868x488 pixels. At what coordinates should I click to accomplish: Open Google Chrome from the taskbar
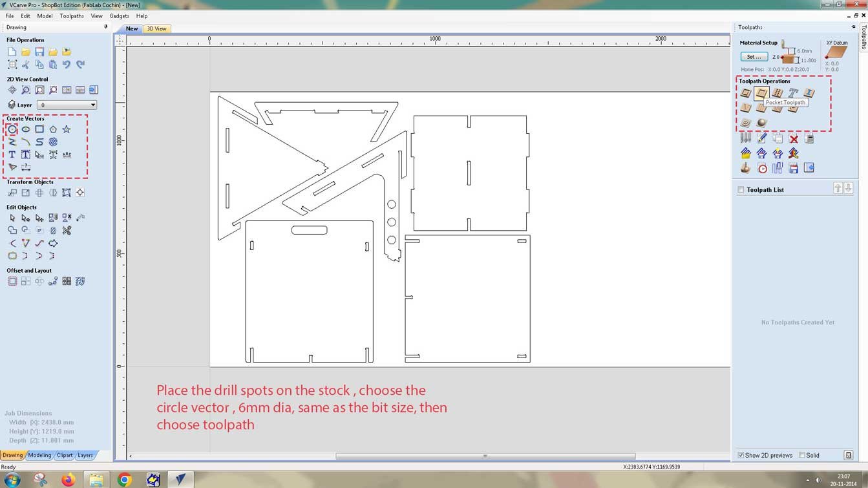pyautogui.click(x=125, y=480)
